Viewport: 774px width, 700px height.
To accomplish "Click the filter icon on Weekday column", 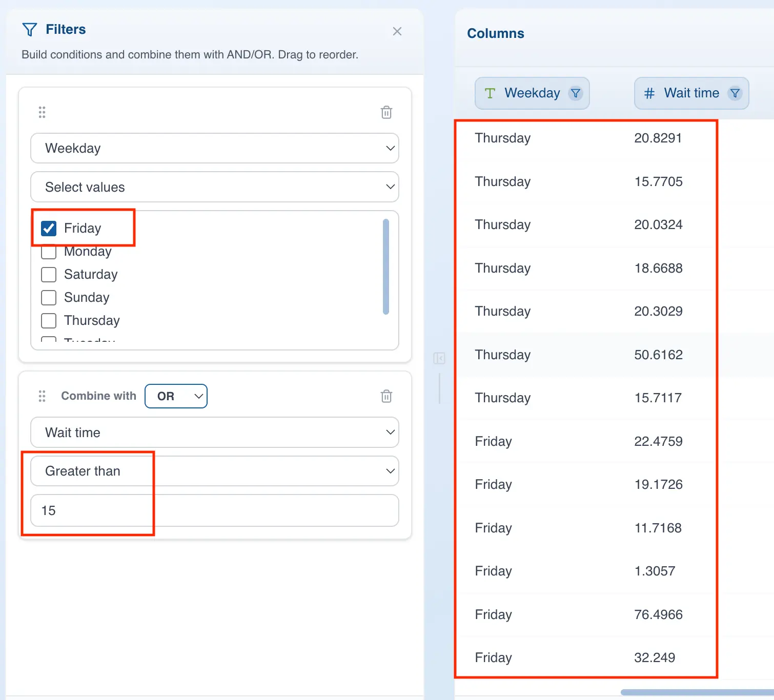I will [x=576, y=93].
